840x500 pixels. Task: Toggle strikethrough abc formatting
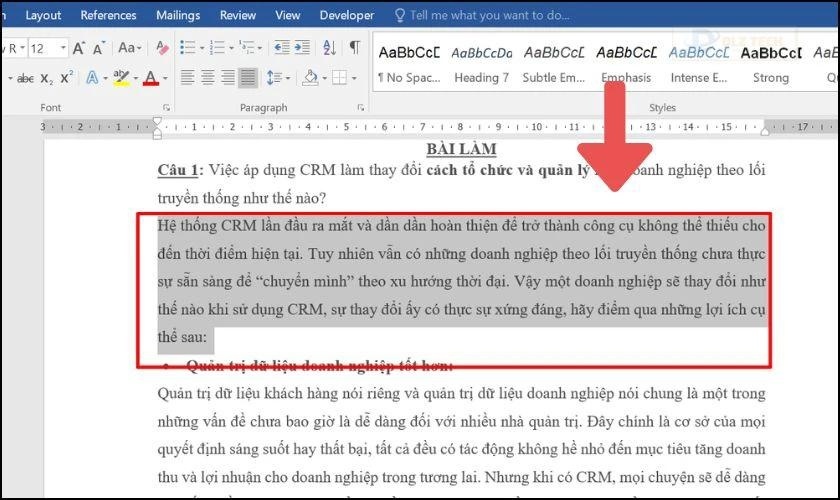coord(25,79)
